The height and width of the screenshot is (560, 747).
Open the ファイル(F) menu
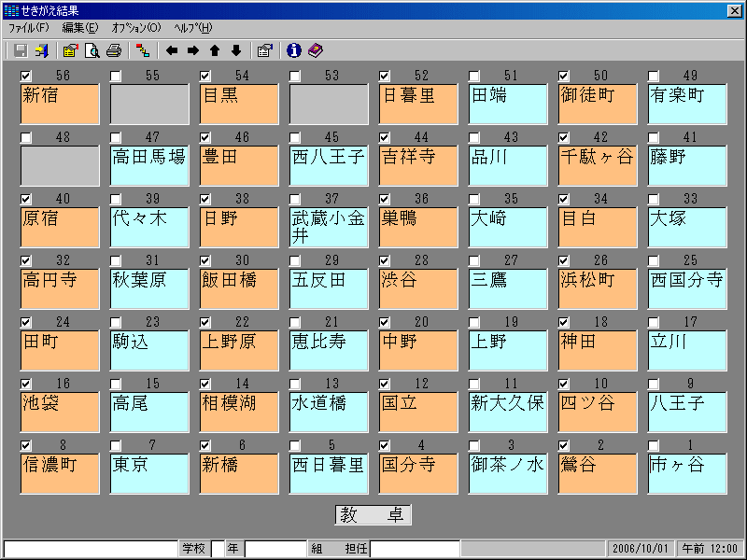coord(29,28)
